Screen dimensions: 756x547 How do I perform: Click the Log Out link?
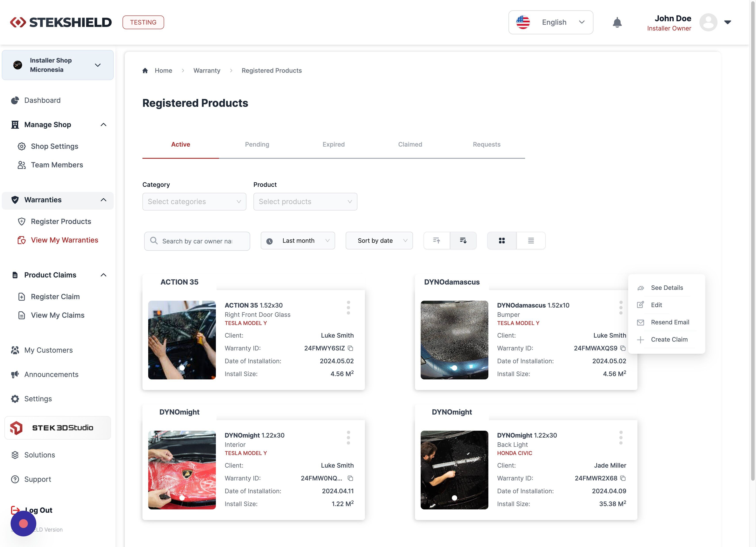point(32,510)
